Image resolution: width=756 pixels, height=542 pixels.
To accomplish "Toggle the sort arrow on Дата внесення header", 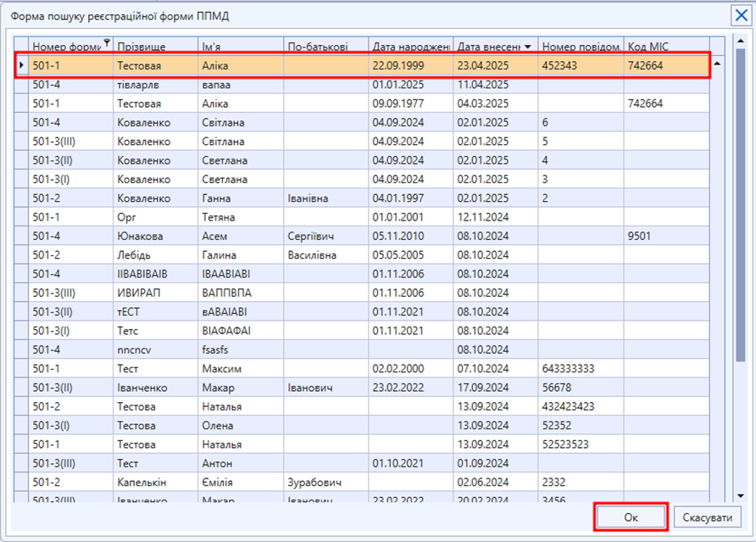I will click(528, 47).
